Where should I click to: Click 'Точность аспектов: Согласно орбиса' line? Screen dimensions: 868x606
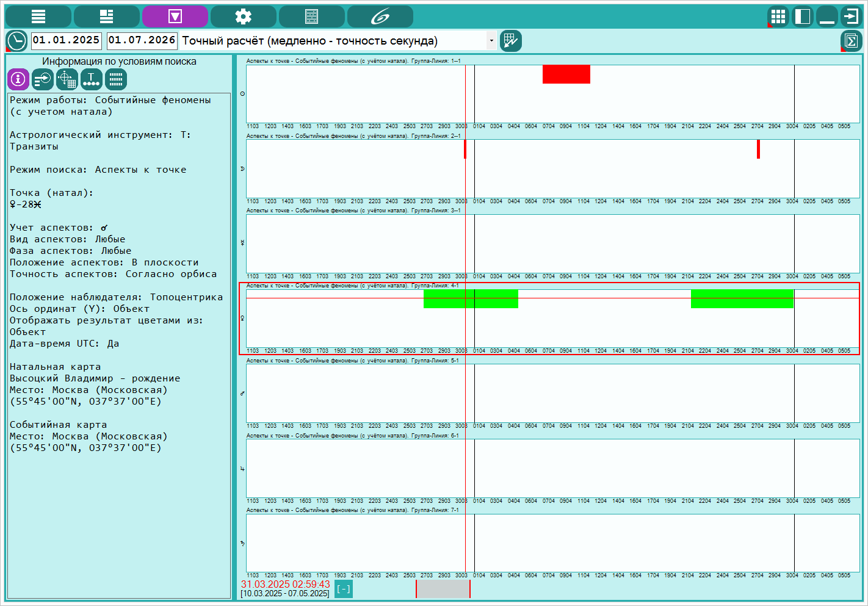tap(113, 274)
